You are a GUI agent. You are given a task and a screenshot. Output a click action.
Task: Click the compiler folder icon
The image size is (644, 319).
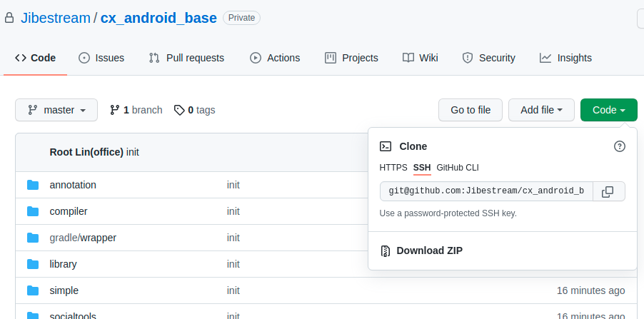(x=33, y=211)
